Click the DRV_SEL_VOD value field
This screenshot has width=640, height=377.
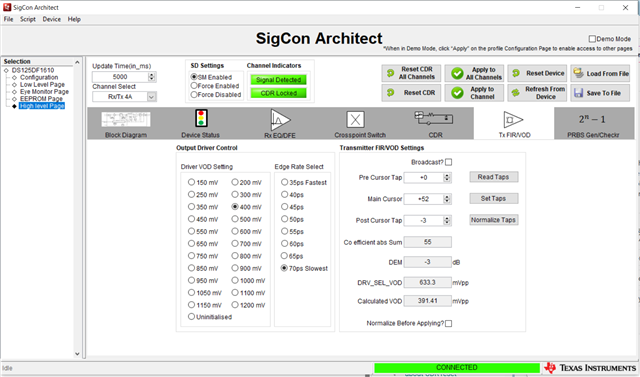click(x=427, y=282)
